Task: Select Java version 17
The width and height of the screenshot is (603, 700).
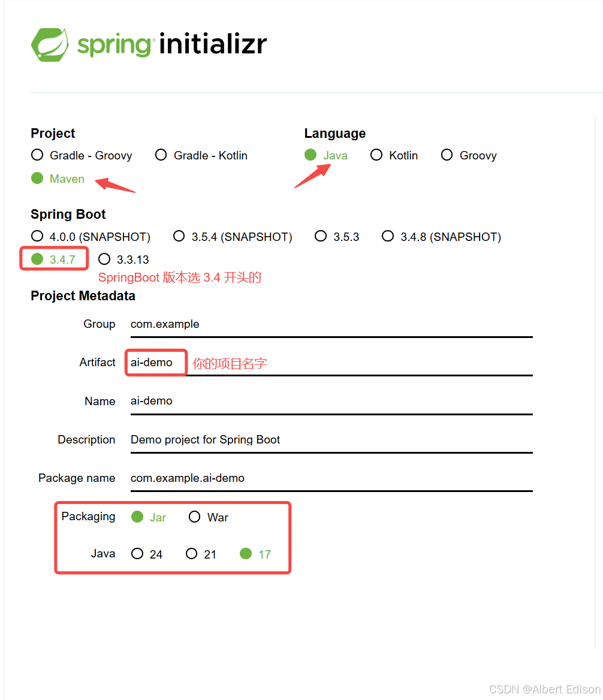Action: pos(255,554)
